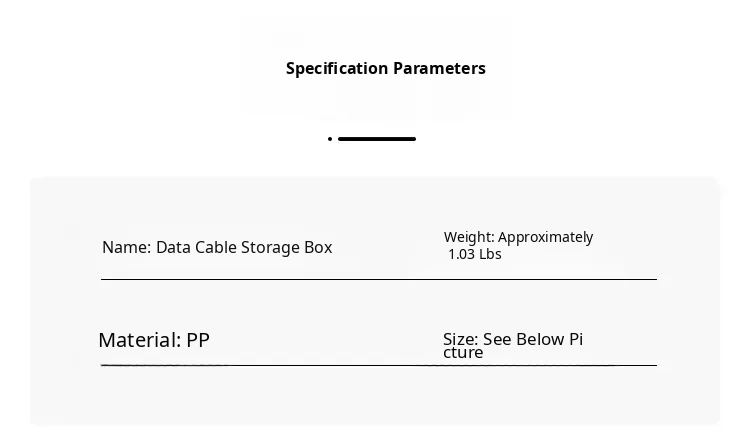The height and width of the screenshot is (445, 750).
Task: Select the "Name:" label
Action: 127,248
